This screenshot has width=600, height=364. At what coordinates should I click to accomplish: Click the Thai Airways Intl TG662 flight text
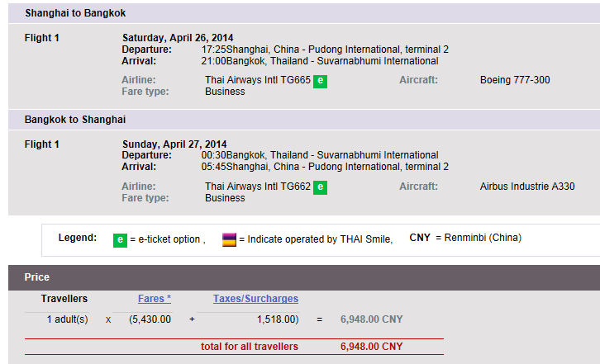click(x=257, y=187)
